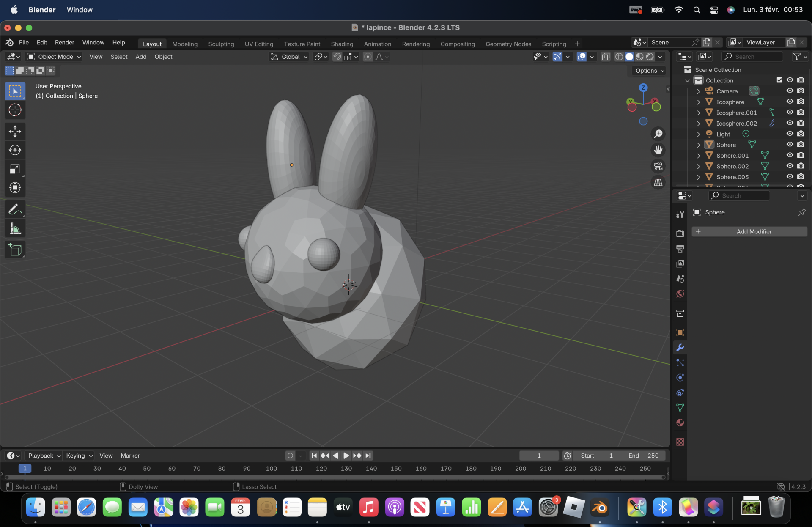Open the Render menu
Viewport: 812px width, 527px height.
coord(64,42)
